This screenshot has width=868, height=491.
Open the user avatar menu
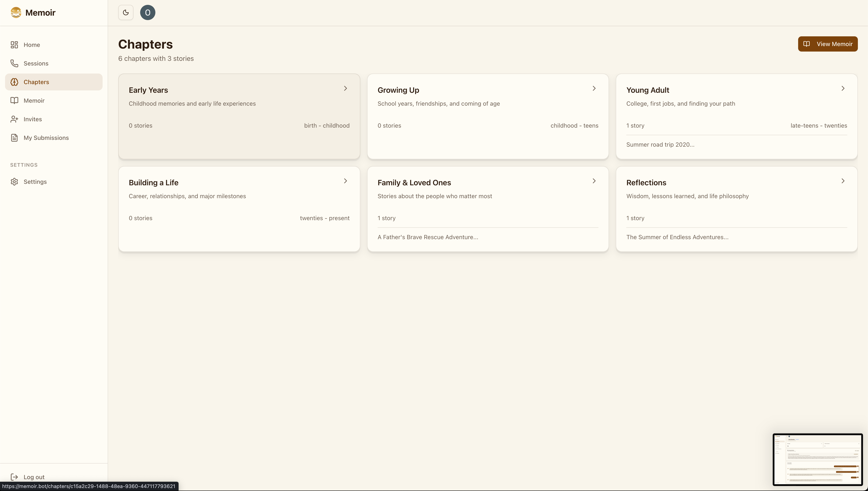148,12
